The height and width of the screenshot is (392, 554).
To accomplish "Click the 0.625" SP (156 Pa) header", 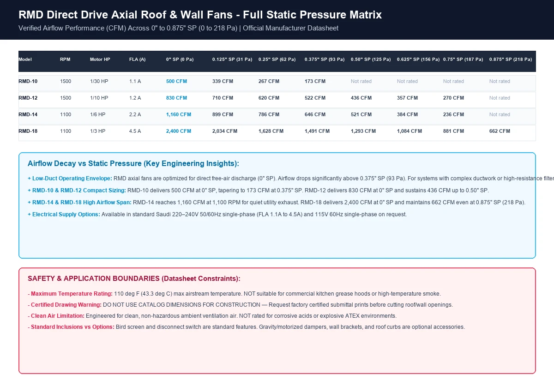I will (418, 59).
